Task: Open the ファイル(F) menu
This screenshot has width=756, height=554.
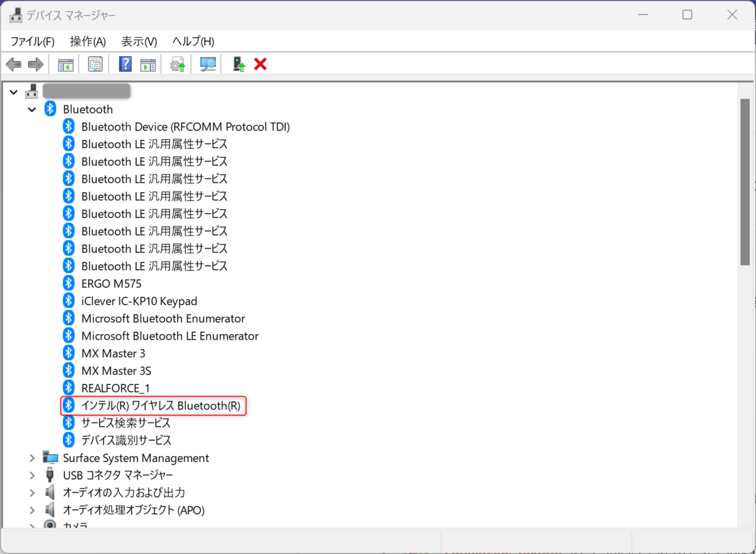Action: pos(33,42)
